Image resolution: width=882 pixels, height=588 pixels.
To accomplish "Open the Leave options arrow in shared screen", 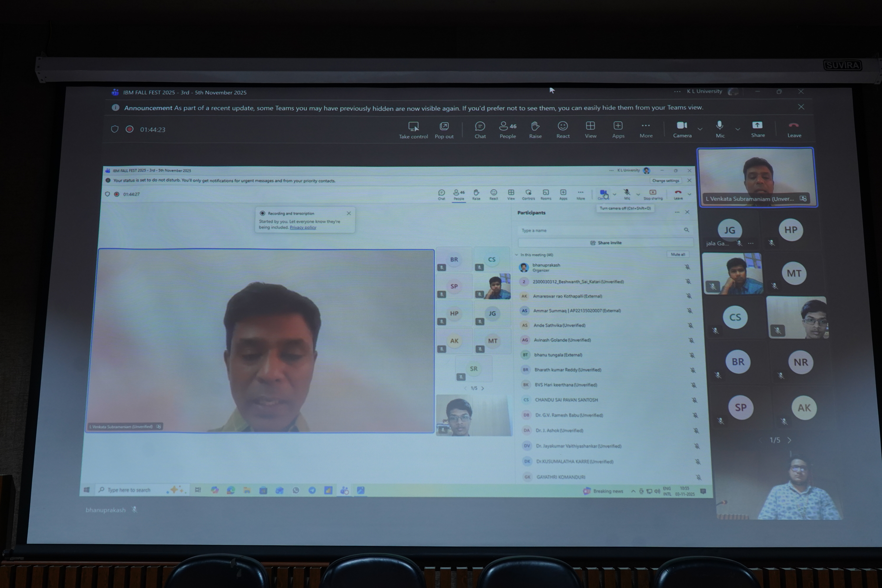I will [689, 194].
